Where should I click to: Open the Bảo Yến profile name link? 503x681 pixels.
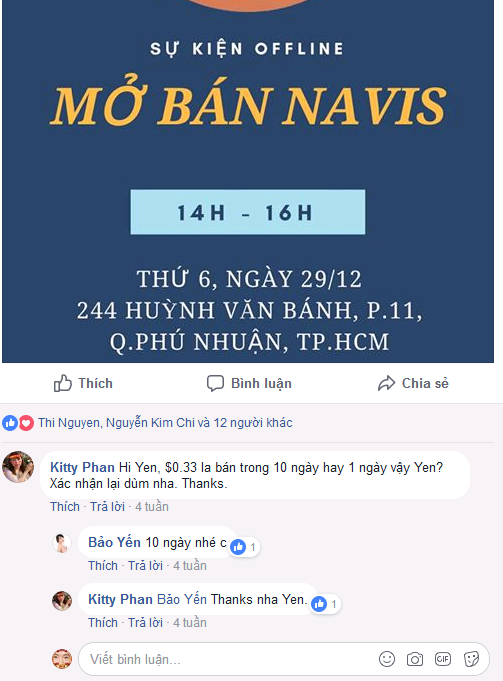pyautogui.click(x=114, y=542)
